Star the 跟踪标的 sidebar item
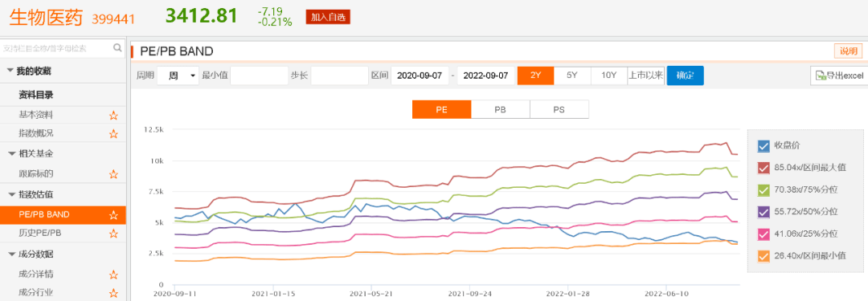 [113, 173]
